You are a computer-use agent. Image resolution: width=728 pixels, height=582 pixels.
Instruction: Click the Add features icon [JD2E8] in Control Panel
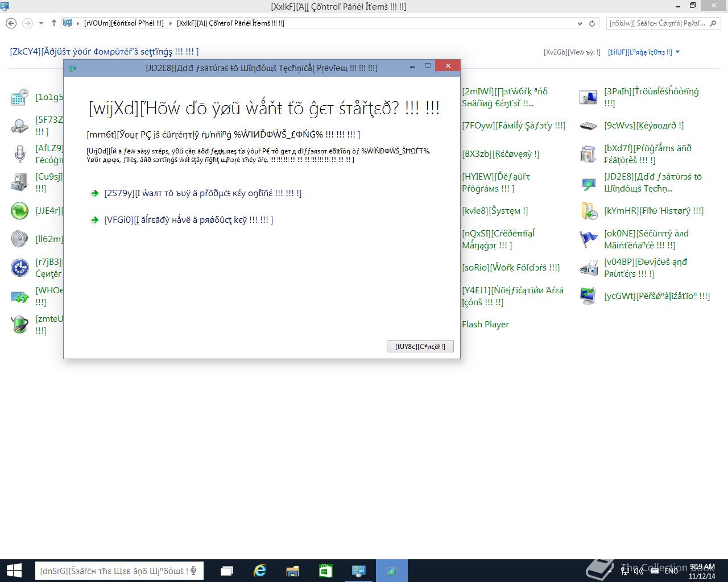[x=589, y=182]
